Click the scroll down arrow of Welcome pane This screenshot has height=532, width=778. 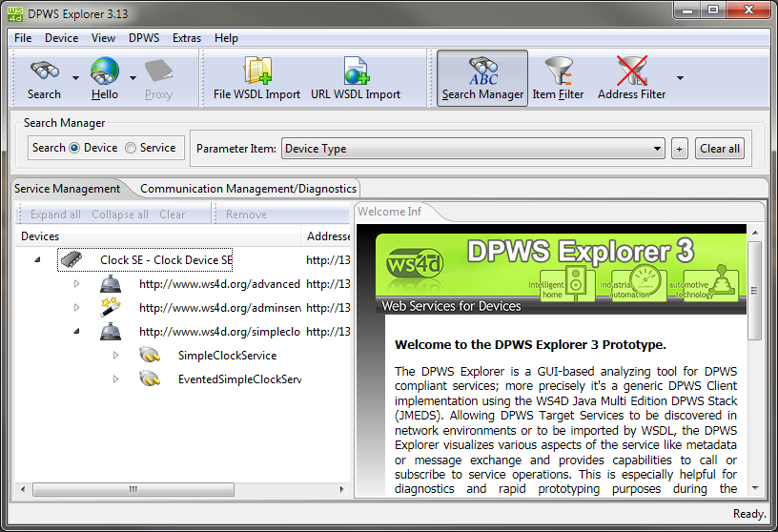coord(755,488)
